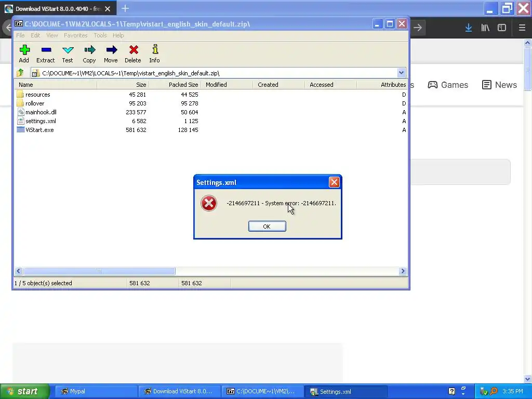Click the browser downloads arrow icon
This screenshot has height=399, width=532.
tap(468, 28)
